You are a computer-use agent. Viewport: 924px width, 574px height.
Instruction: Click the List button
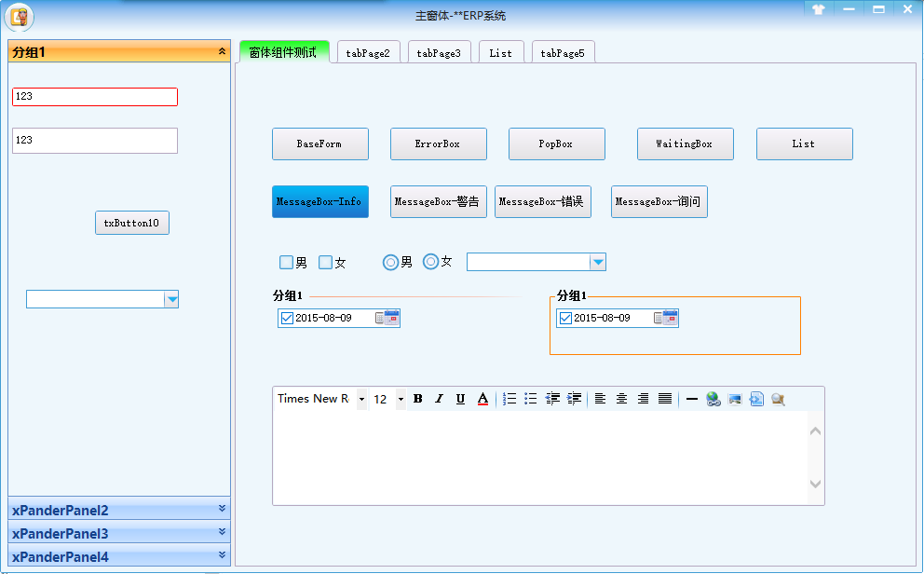805,143
